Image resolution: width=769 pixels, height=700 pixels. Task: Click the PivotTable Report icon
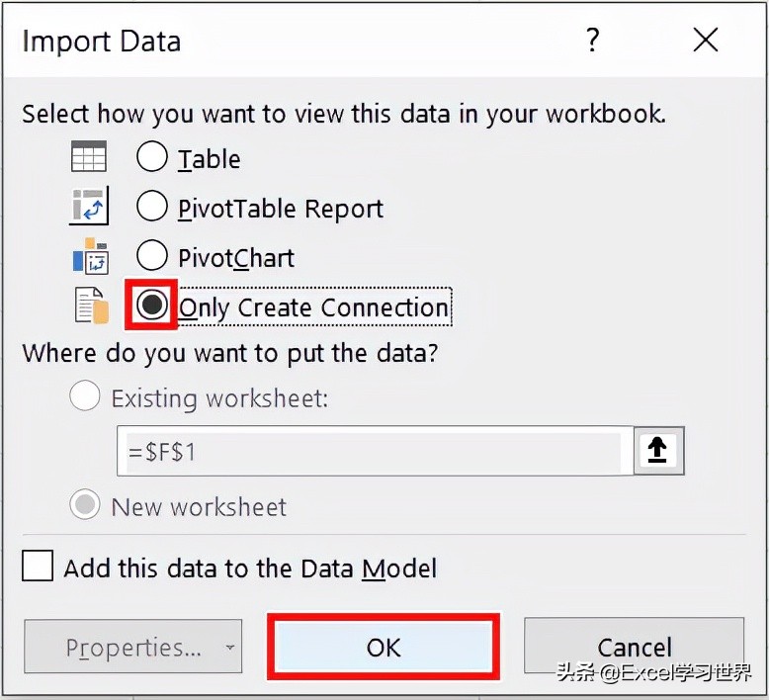(89, 206)
